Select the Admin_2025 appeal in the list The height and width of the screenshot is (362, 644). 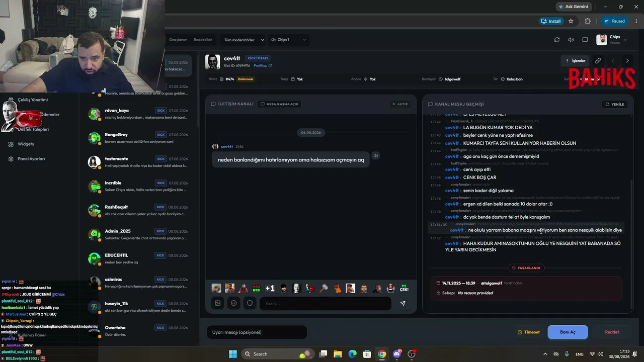[x=138, y=234]
